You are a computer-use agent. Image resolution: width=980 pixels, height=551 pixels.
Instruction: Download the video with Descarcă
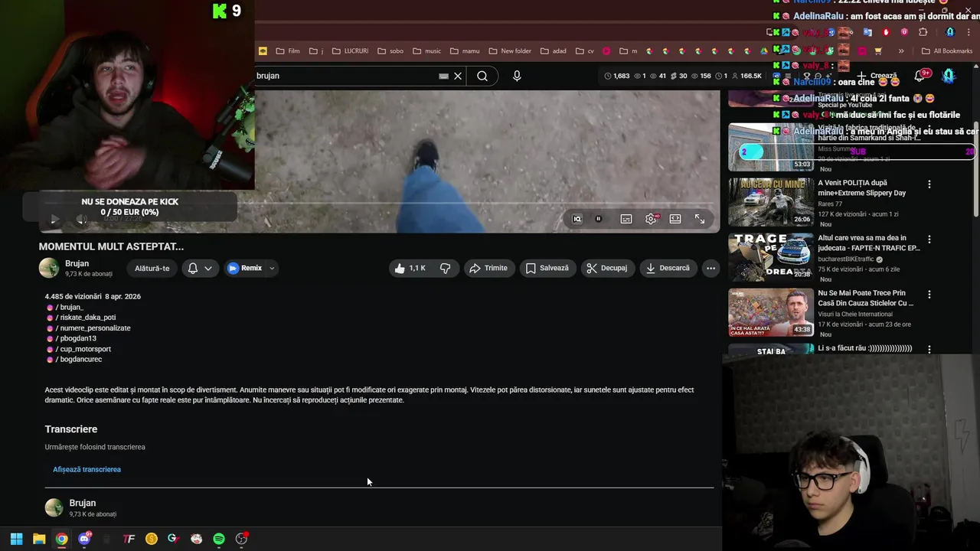(668, 268)
